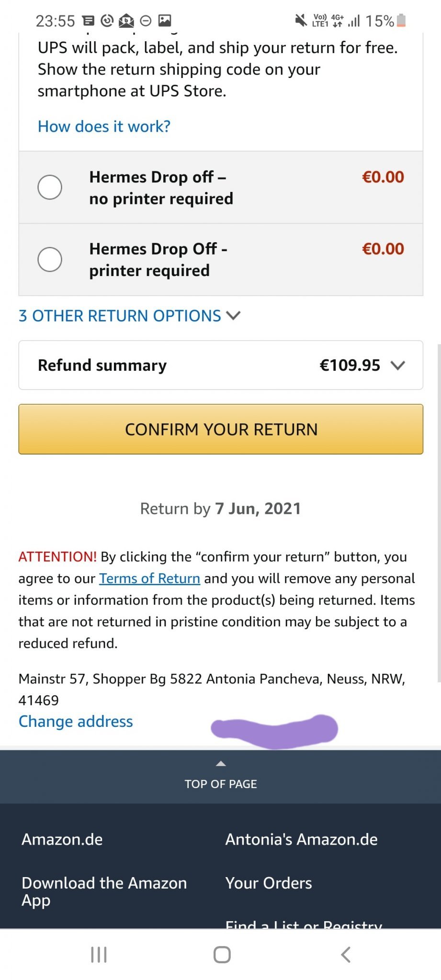The height and width of the screenshot is (980, 441).
Task: Tap the mail notification icon in status bar
Action: (126, 21)
